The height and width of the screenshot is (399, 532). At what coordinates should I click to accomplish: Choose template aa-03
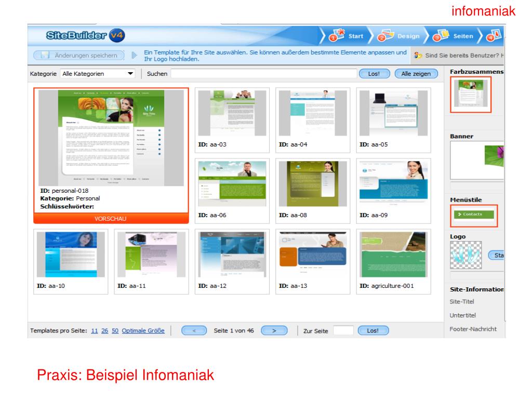pos(232,120)
